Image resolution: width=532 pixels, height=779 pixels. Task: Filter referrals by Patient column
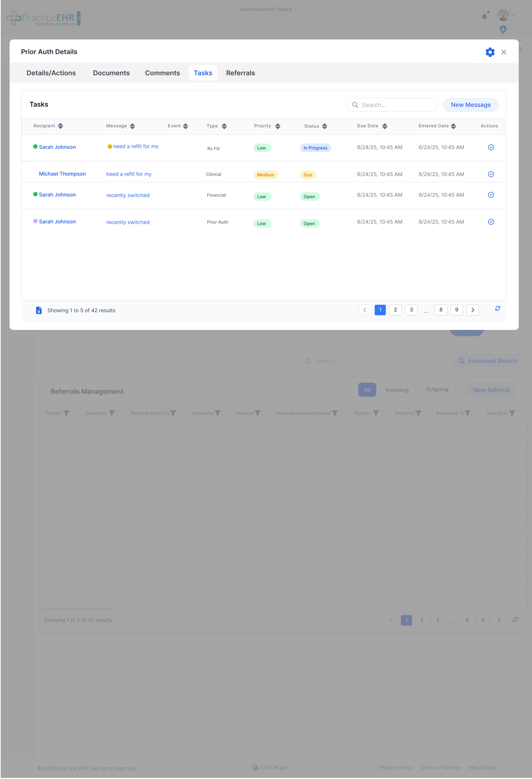point(66,413)
